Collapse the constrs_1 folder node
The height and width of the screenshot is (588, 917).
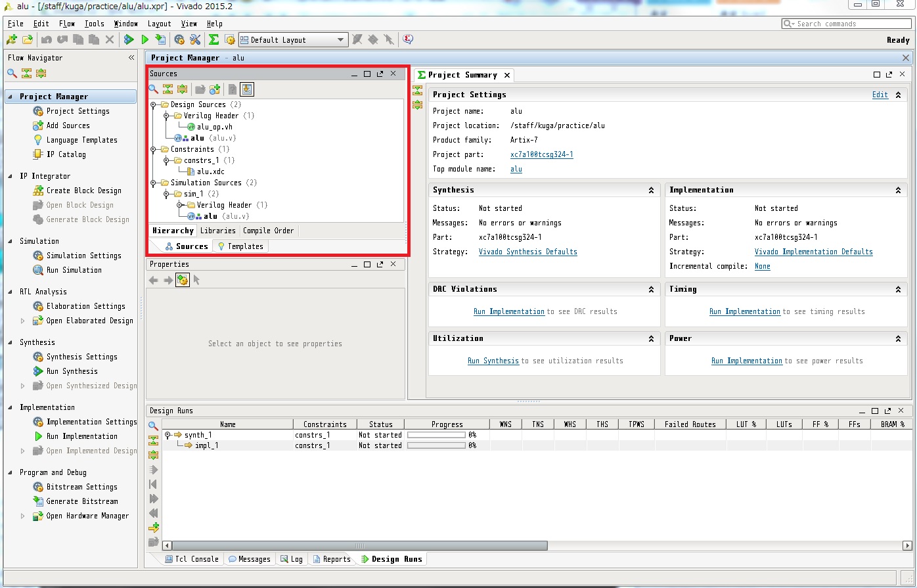pos(166,160)
